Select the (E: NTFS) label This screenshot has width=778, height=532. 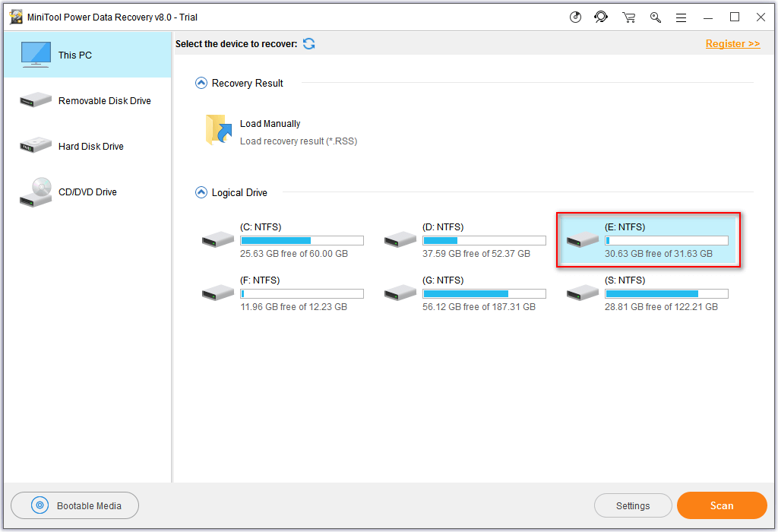[x=625, y=226]
